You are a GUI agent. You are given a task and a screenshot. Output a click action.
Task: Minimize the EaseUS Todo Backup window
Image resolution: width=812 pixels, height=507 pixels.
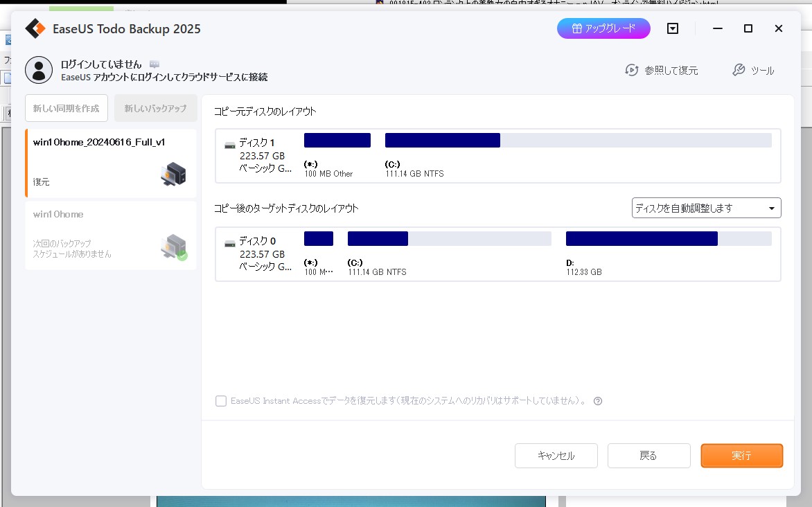717,28
